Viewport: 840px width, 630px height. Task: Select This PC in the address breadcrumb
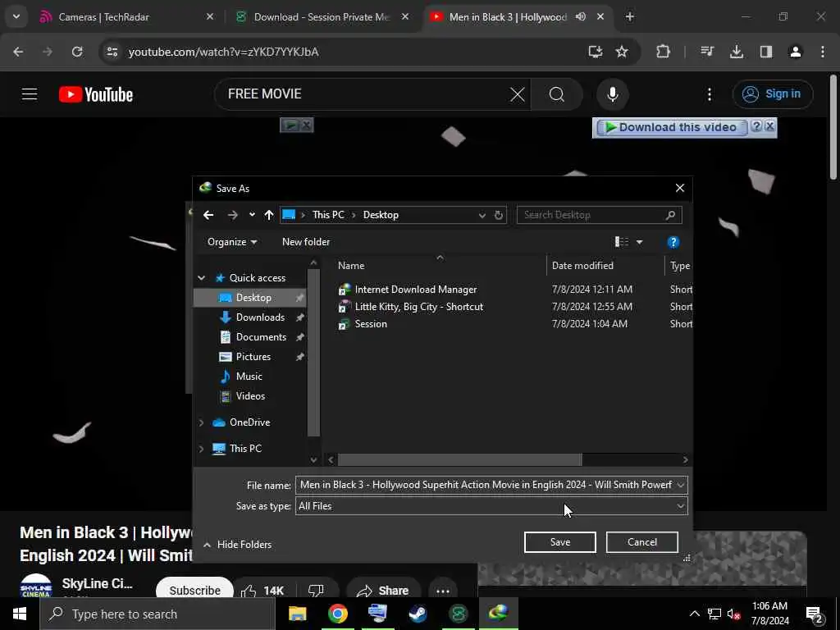point(328,215)
